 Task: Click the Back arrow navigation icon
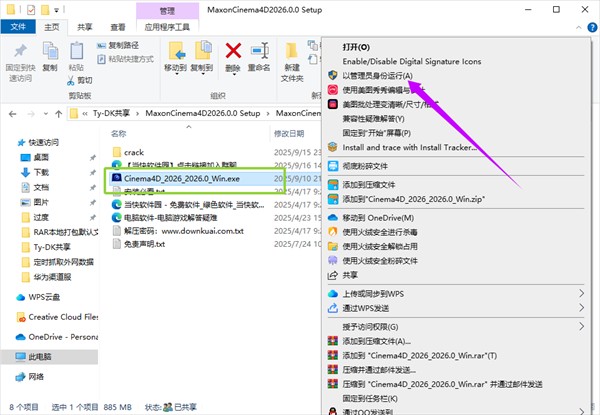14,114
